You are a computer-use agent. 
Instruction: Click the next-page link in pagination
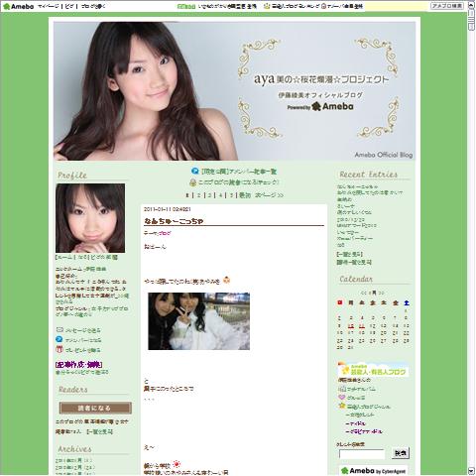pyautogui.click(x=269, y=195)
